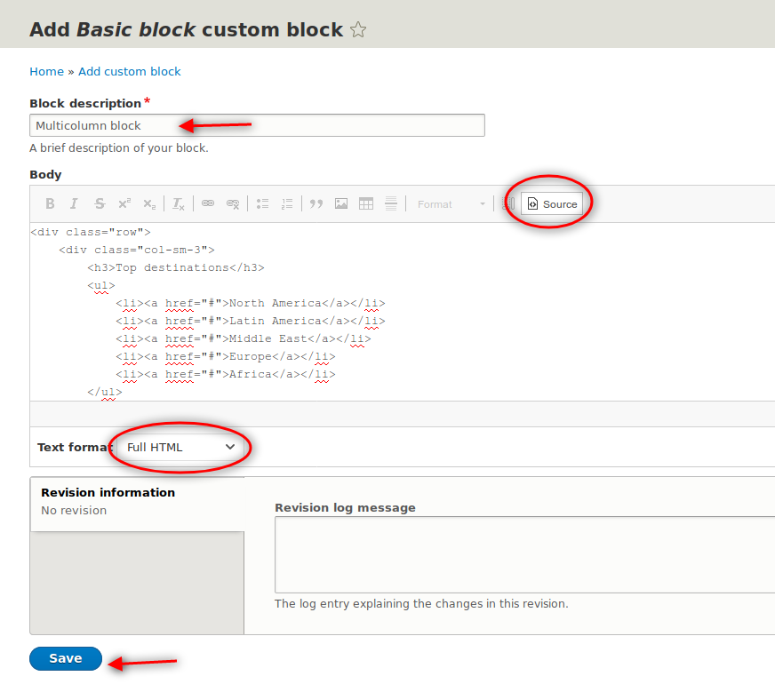Insert a table via toolbar icon

coord(366,203)
